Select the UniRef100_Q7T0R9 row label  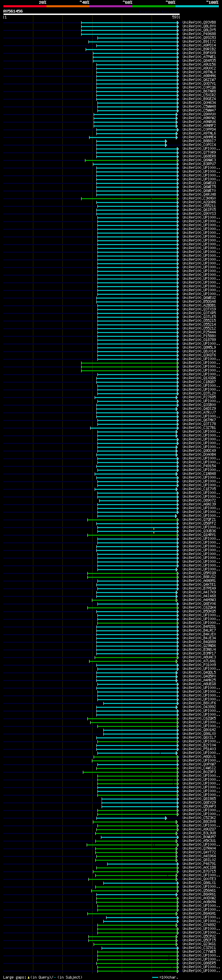(199, 153)
